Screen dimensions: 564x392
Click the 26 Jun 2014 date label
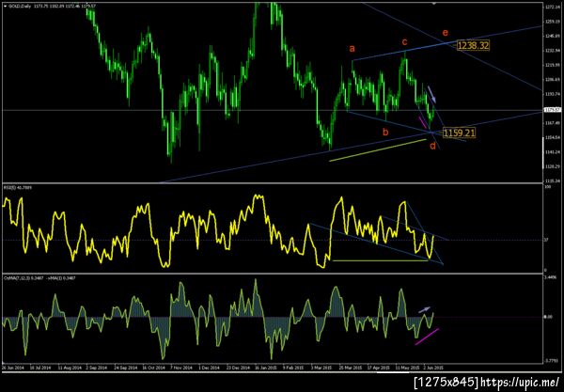pos(12,368)
